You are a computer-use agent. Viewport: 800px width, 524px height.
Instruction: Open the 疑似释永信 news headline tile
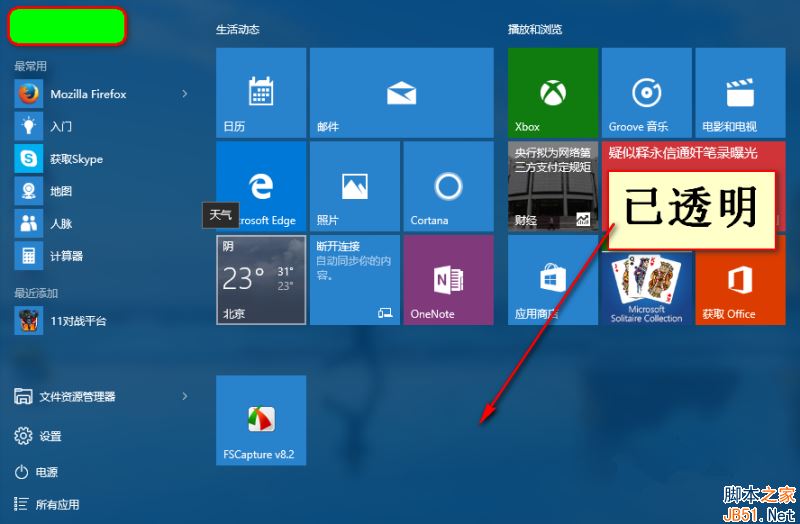(684, 156)
